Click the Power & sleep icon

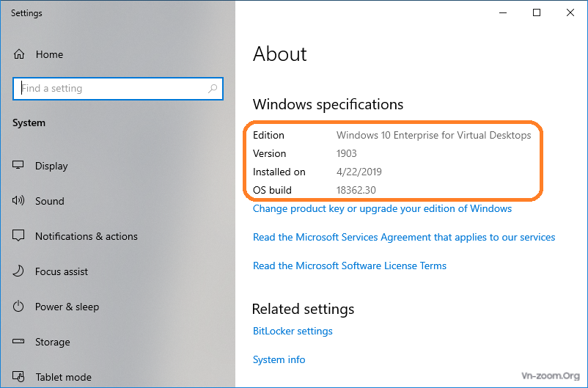(x=18, y=306)
